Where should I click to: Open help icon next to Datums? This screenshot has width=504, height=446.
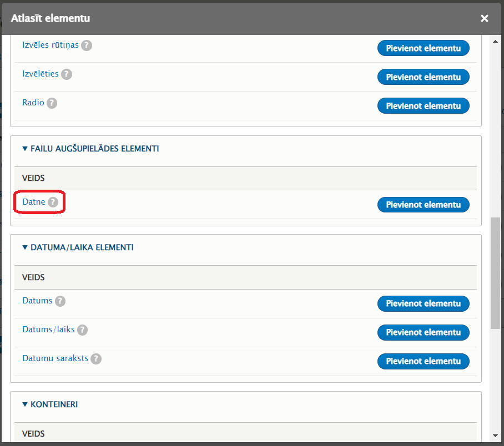click(x=60, y=301)
